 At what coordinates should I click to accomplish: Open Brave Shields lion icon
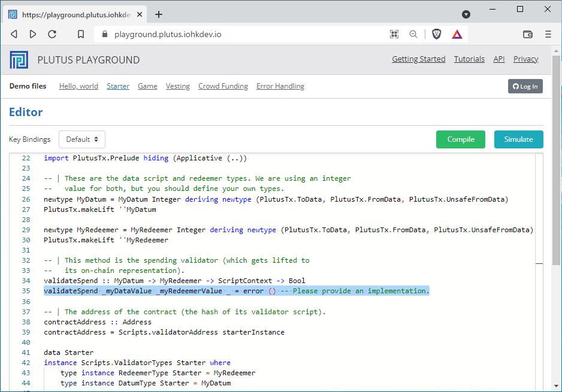pyautogui.click(x=437, y=35)
